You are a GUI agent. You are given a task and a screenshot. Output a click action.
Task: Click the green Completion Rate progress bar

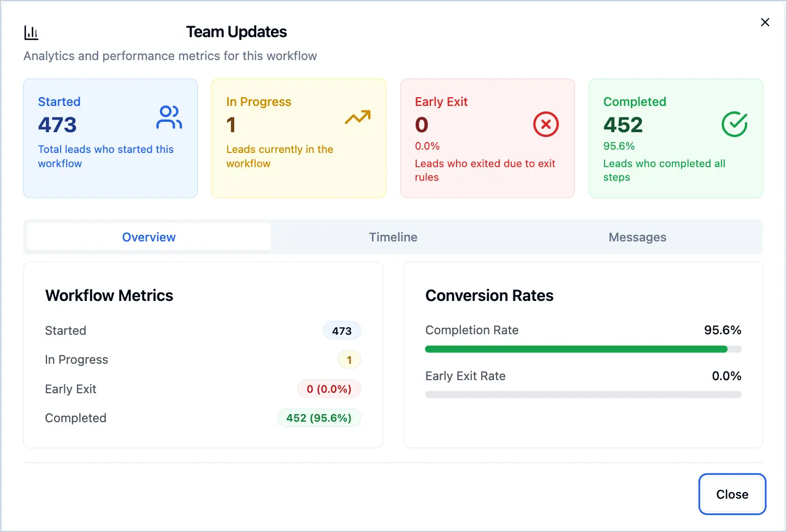click(576, 349)
